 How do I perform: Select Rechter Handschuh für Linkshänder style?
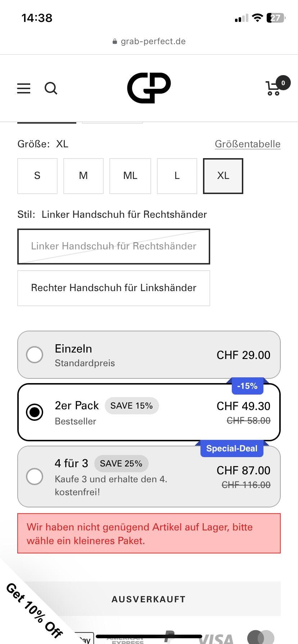coord(114,288)
